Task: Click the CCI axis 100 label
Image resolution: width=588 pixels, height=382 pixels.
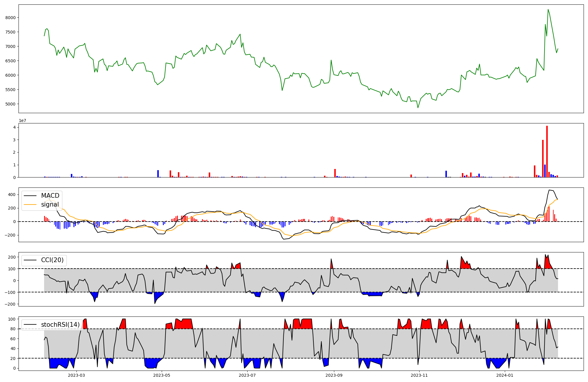Action: (x=12, y=269)
